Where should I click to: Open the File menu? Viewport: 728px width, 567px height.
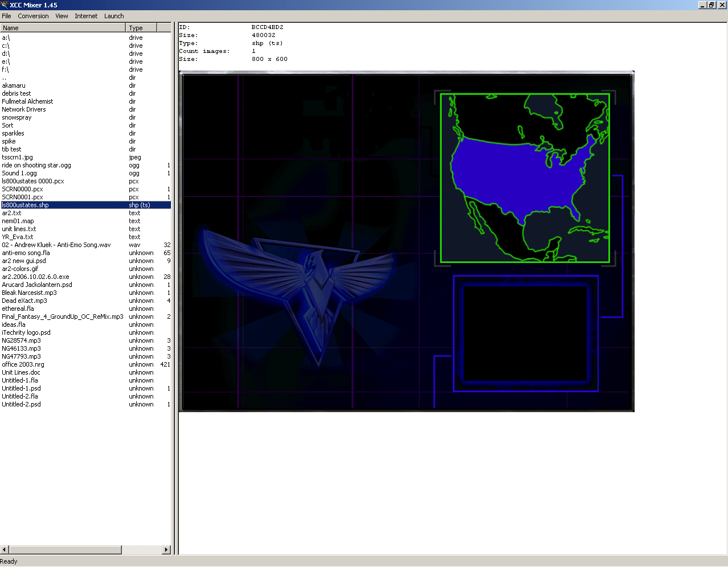point(6,16)
